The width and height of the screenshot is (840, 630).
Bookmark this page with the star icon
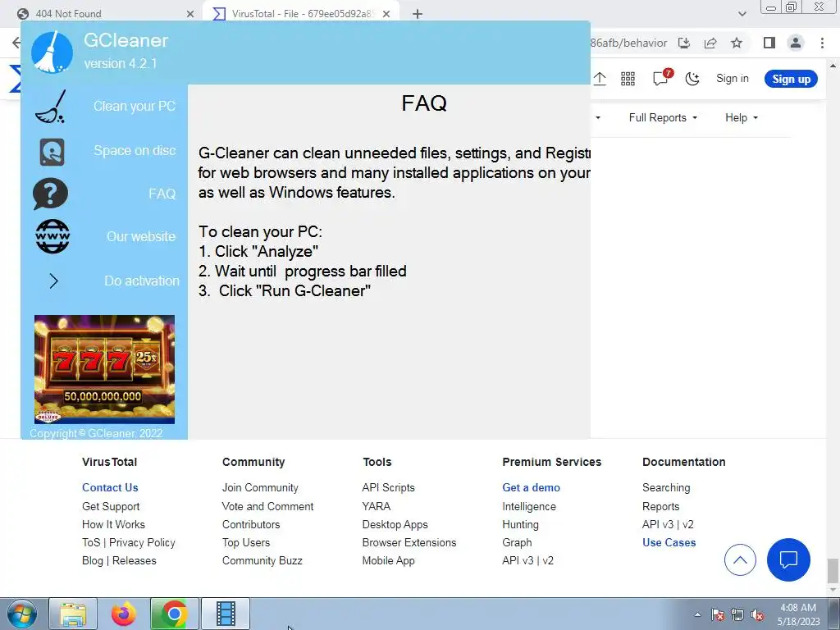pos(737,43)
